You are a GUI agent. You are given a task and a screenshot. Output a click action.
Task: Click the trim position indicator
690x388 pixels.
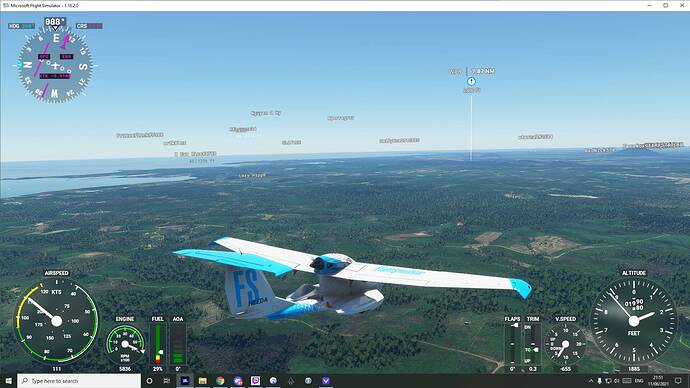(x=532, y=344)
